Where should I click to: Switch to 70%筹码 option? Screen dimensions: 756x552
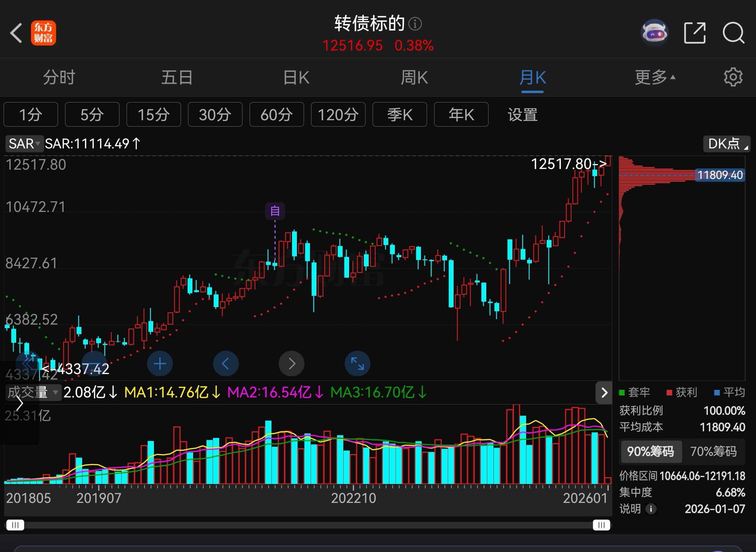click(713, 451)
